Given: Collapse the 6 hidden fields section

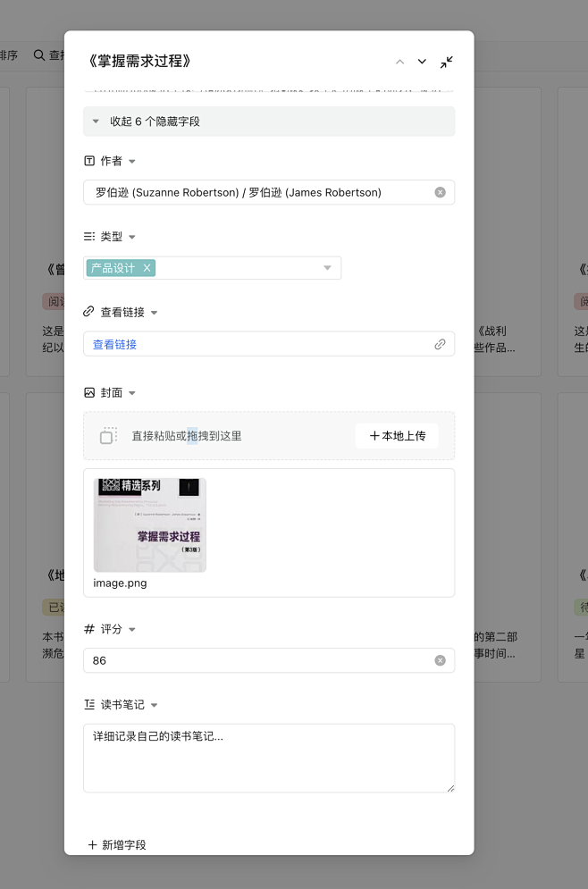Looking at the screenshot, I should (x=97, y=122).
